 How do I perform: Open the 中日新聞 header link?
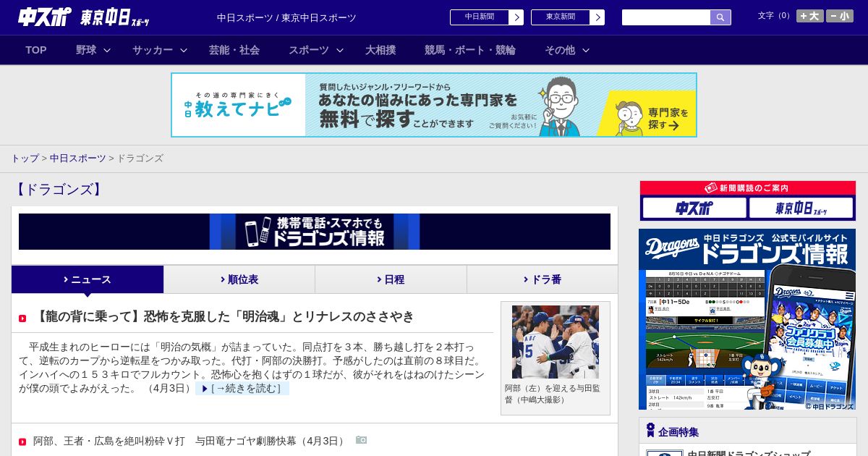(x=479, y=17)
